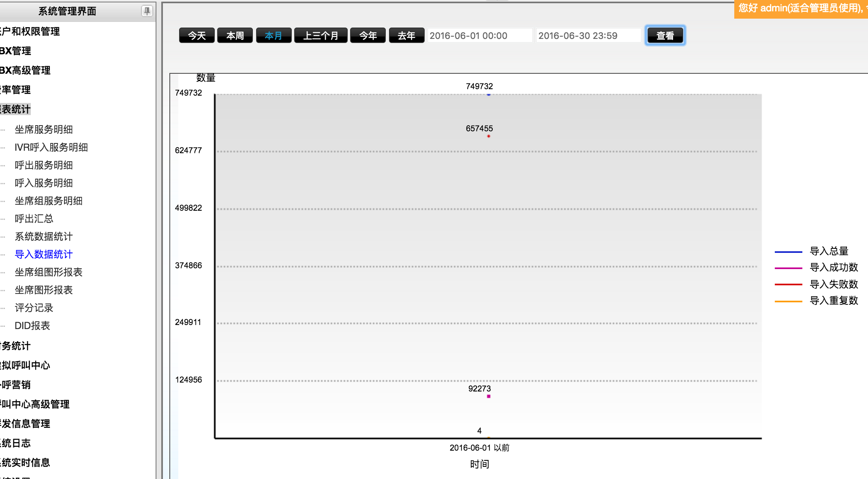The width and height of the screenshot is (868, 479).
Task: Click the 导入失败数 red legend swatch
Action: tap(788, 284)
